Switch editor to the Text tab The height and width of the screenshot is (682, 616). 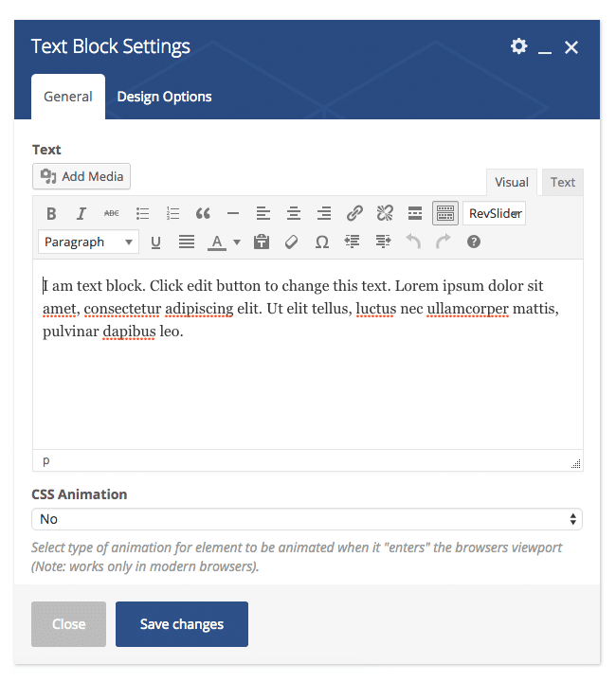point(563,182)
